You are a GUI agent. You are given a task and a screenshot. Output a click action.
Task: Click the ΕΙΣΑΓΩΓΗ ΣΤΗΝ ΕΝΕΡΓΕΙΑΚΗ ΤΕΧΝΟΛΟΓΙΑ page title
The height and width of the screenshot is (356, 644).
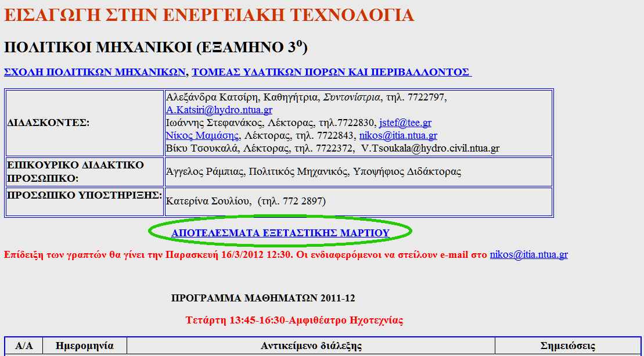(208, 16)
